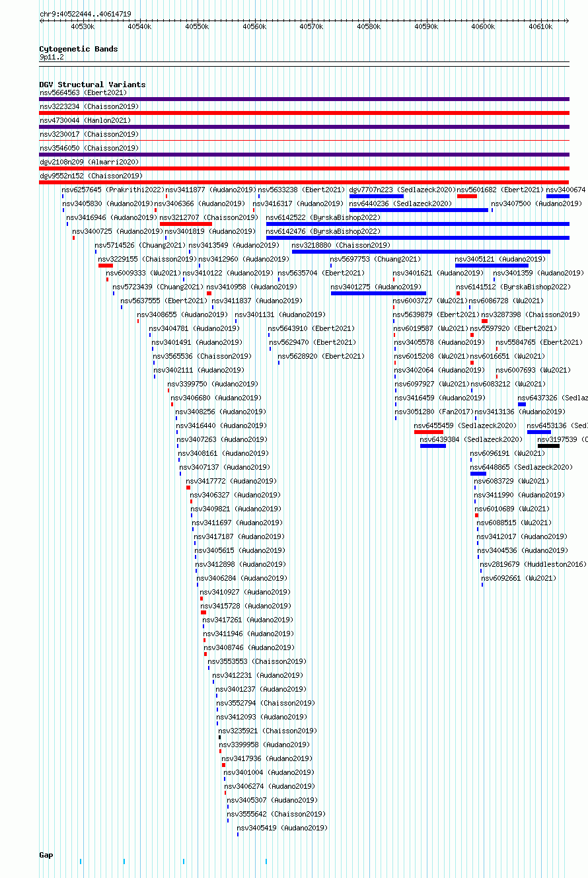Click blue bar under nsv3405121

(492, 266)
